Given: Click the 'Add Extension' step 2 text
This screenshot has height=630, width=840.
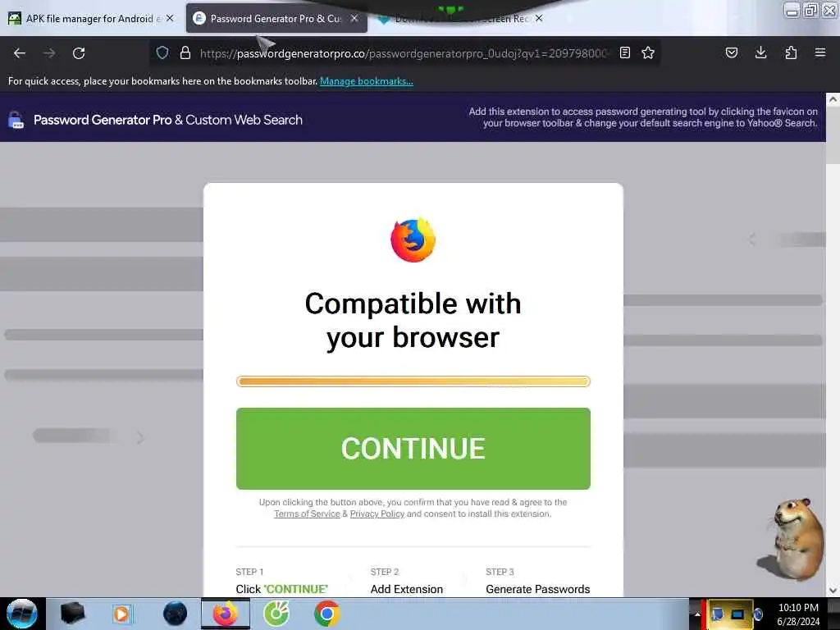Looking at the screenshot, I should point(407,589).
